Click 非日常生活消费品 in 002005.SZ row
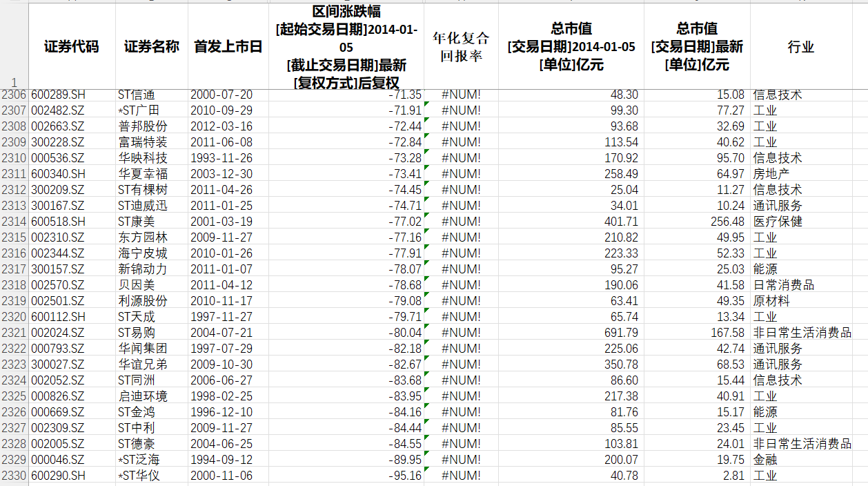 tap(802, 444)
